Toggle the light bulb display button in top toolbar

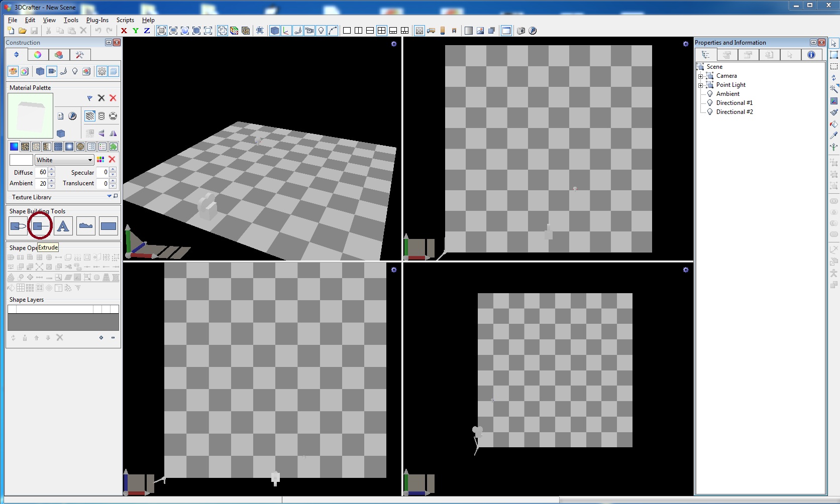pyautogui.click(x=321, y=31)
